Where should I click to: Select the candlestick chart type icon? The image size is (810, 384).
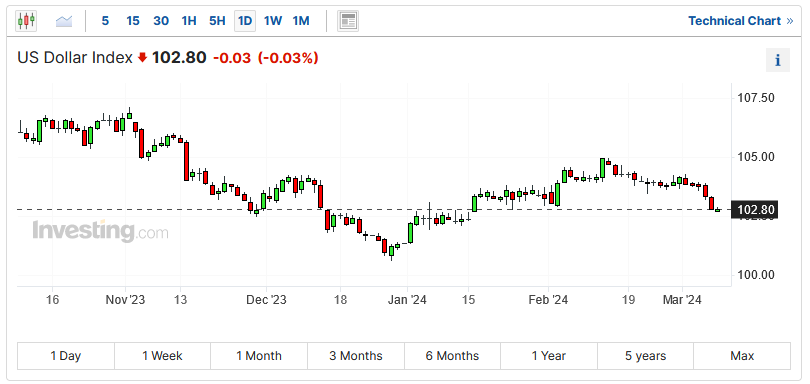[26, 21]
